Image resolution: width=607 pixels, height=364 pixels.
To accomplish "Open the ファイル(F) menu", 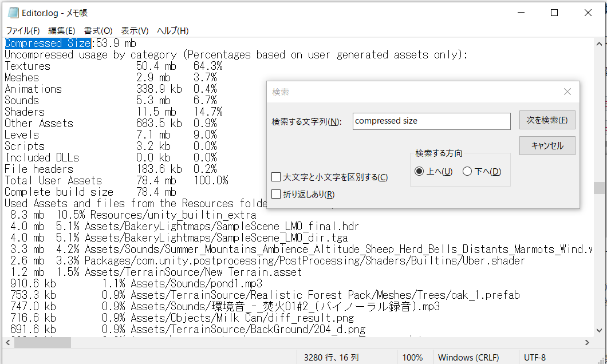I will pyautogui.click(x=23, y=30).
